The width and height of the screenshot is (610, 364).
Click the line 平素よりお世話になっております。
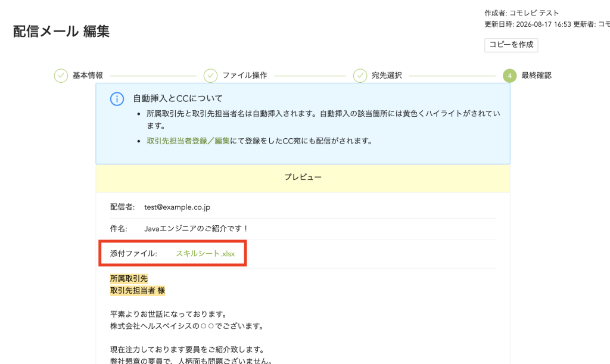click(169, 314)
